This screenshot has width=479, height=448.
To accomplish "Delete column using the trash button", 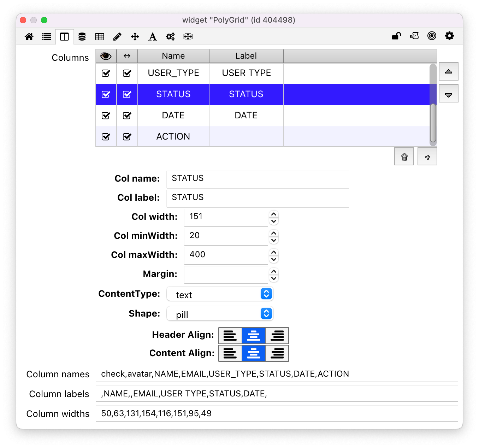I will click(x=404, y=157).
